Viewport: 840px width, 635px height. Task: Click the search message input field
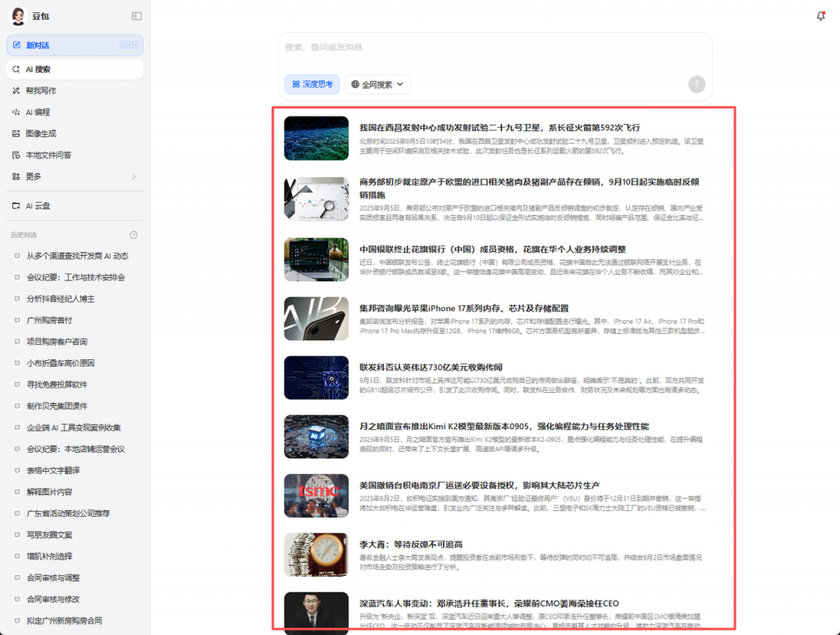pos(495,48)
